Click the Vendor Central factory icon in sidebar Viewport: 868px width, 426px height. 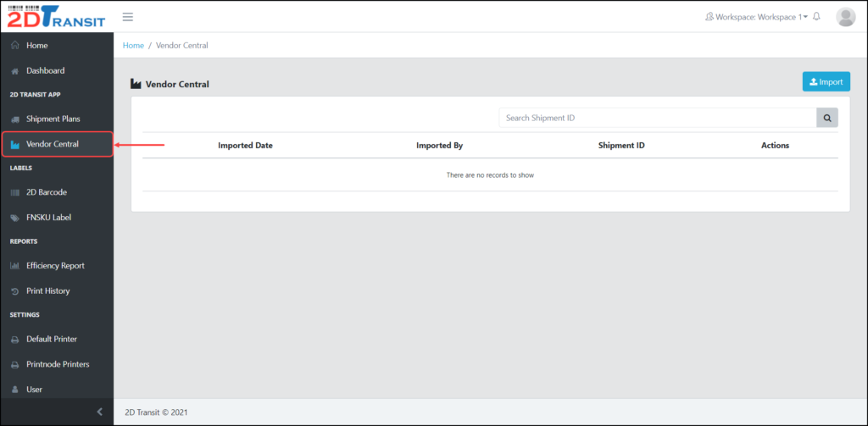pyautogui.click(x=15, y=144)
